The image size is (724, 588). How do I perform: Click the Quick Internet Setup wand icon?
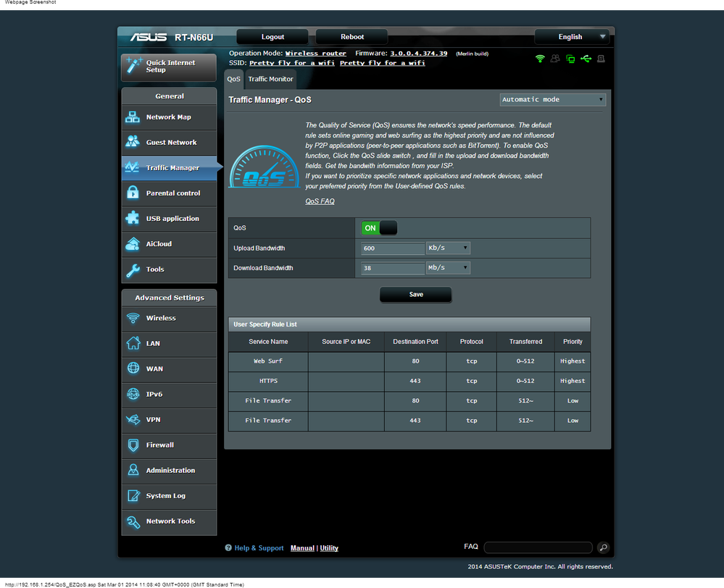pos(133,66)
